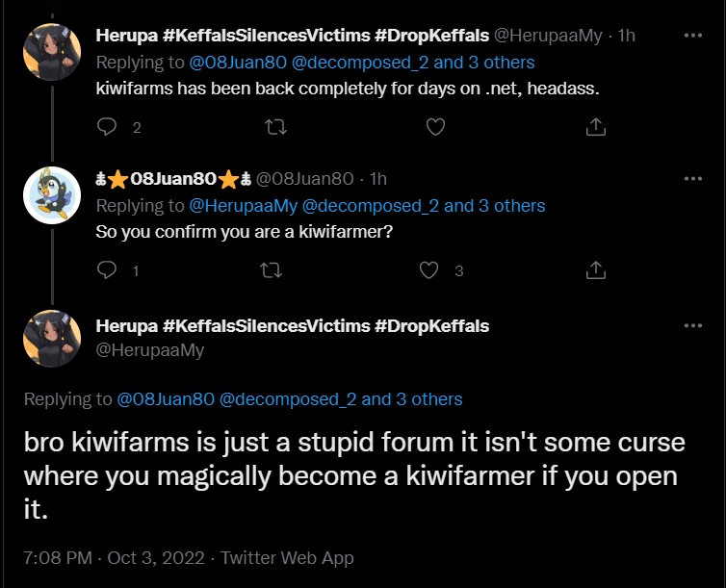
Task: Open 08Juan80's penguin profile avatar
Action: click(51, 194)
